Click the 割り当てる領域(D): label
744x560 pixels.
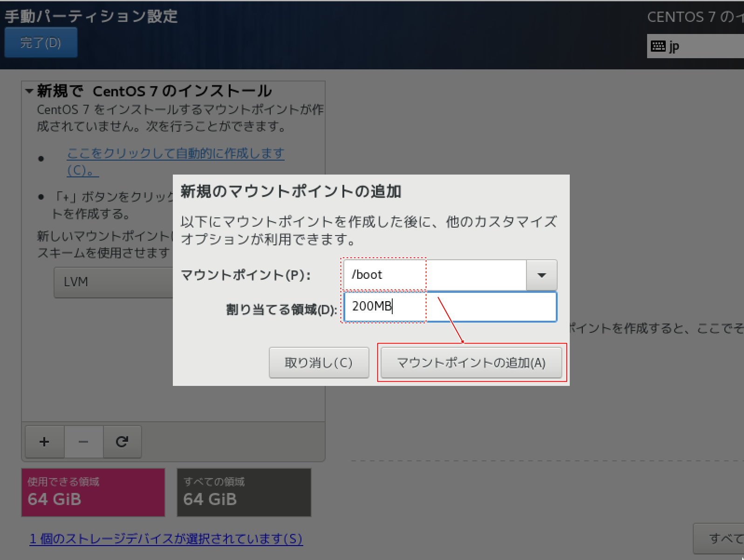281,309
